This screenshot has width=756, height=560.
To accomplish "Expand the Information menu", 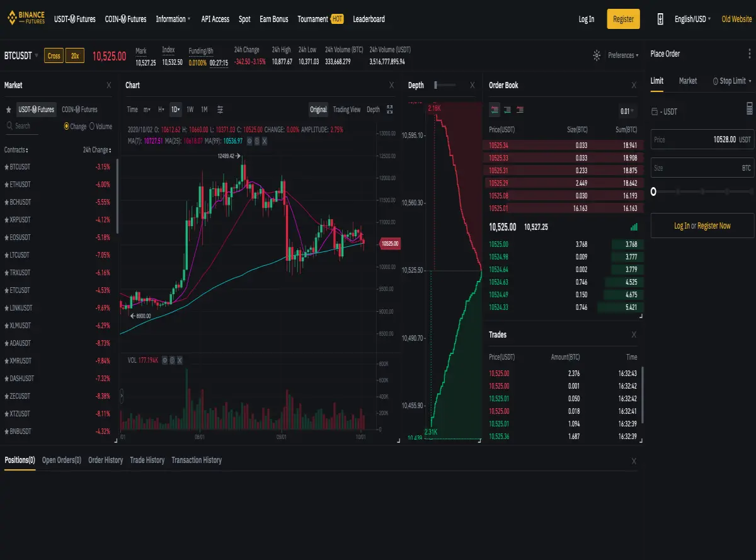I will click(173, 19).
